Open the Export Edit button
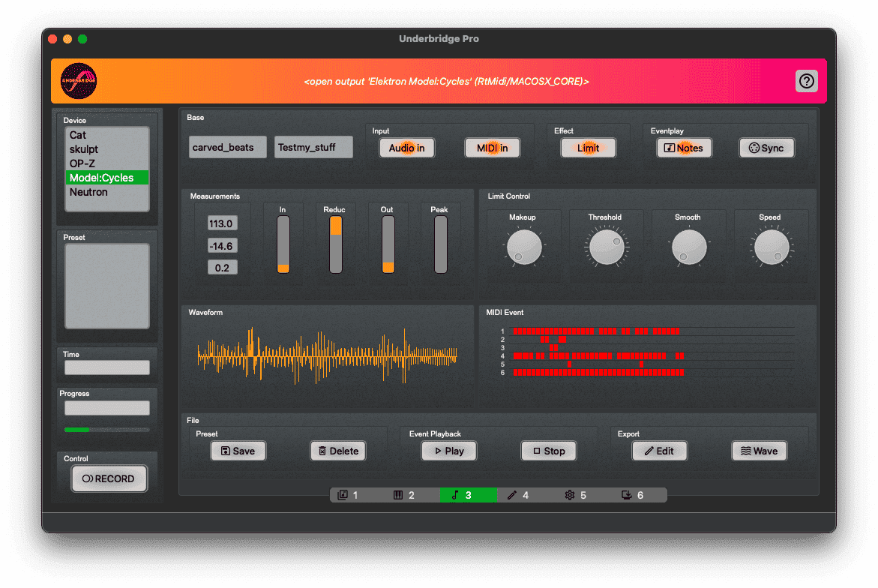This screenshot has height=588, width=878. [x=660, y=451]
